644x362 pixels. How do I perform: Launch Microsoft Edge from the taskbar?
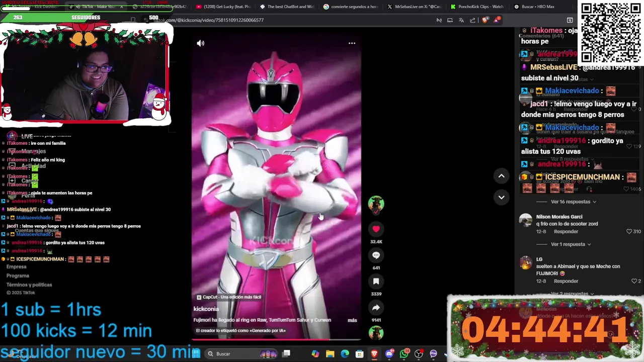345,354
